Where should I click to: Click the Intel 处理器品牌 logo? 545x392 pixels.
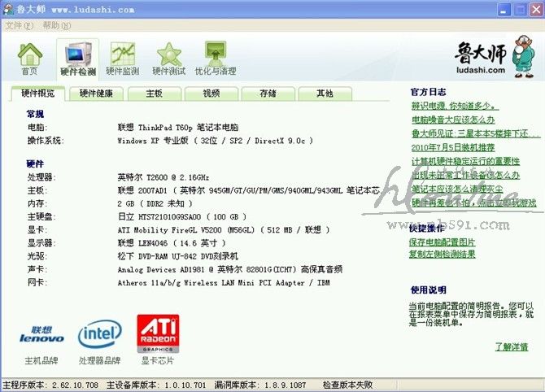click(99, 334)
